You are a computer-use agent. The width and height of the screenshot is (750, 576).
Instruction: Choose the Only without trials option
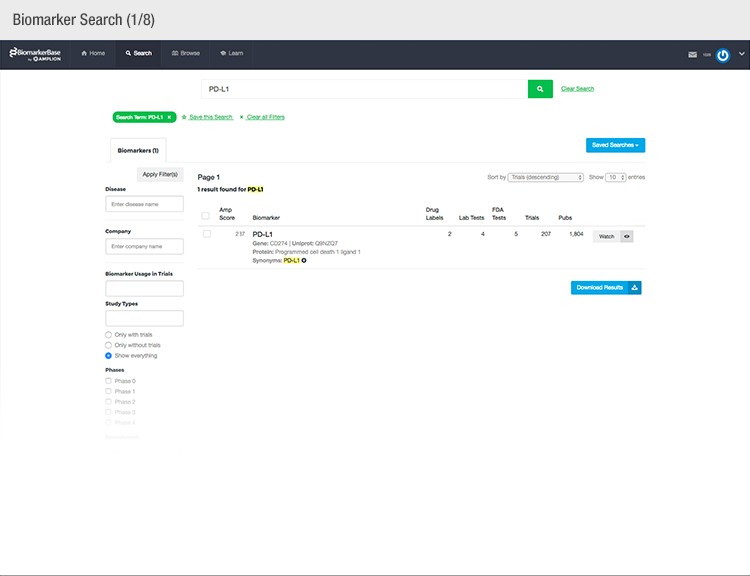[109, 345]
